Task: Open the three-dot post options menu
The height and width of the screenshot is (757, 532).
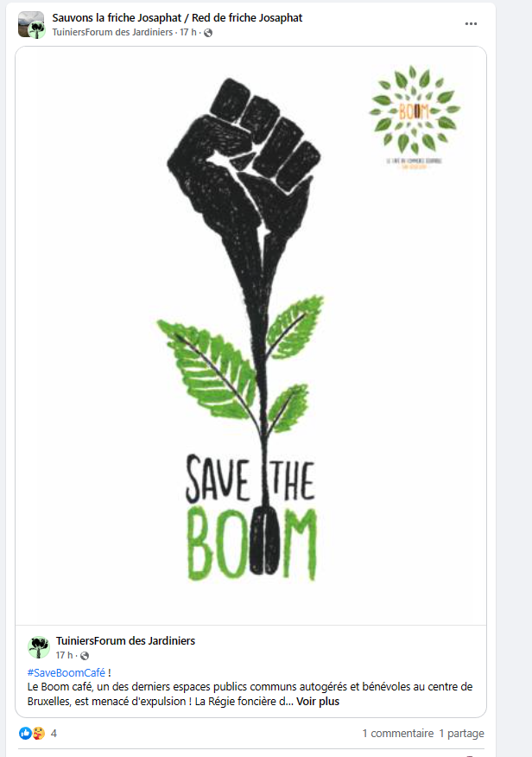Action: tap(471, 23)
